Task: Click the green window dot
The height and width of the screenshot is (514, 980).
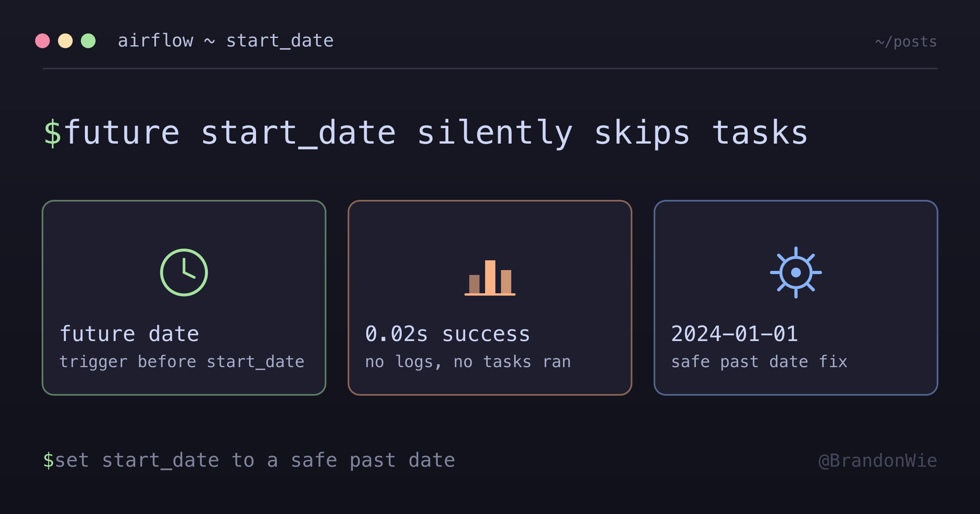Action: pyautogui.click(x=88, y=41)
